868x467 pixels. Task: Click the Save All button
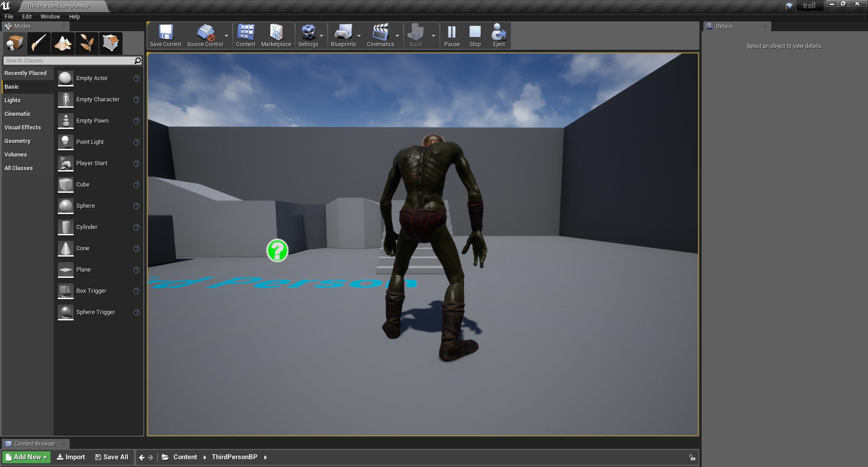click(x=112, y=457)
